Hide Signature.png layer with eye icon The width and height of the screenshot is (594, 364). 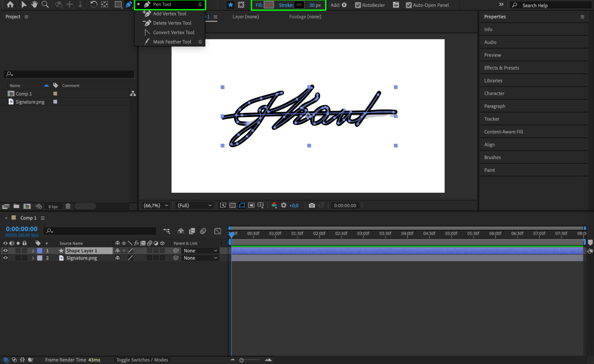5,258
